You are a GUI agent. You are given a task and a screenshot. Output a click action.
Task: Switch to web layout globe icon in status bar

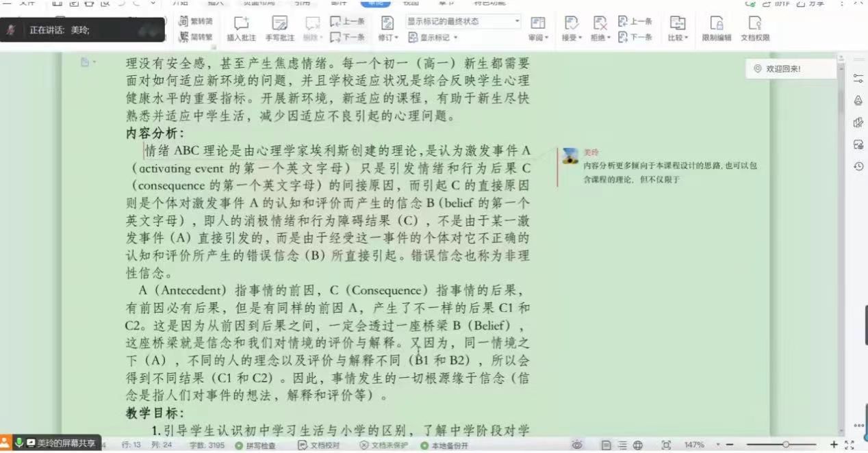(638, 445)
